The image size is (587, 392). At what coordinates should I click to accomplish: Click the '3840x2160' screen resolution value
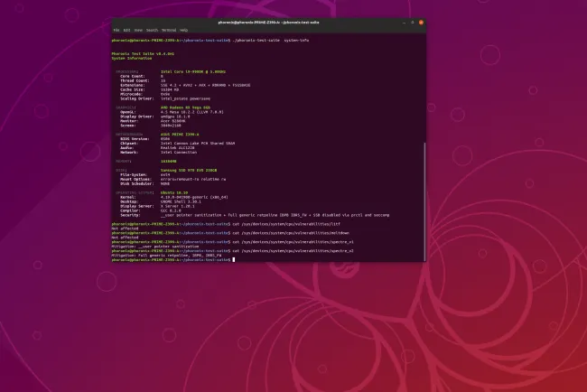[171, 126]
